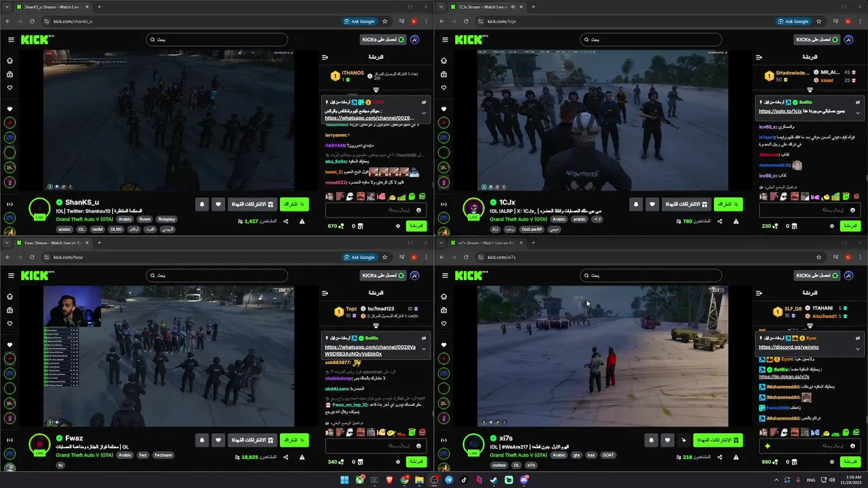Image resolution: width=868 pixels, height=488 pixels.
Task: Click Ask Google button in Fwaz address bar
Action: click(x=359, y=257)
